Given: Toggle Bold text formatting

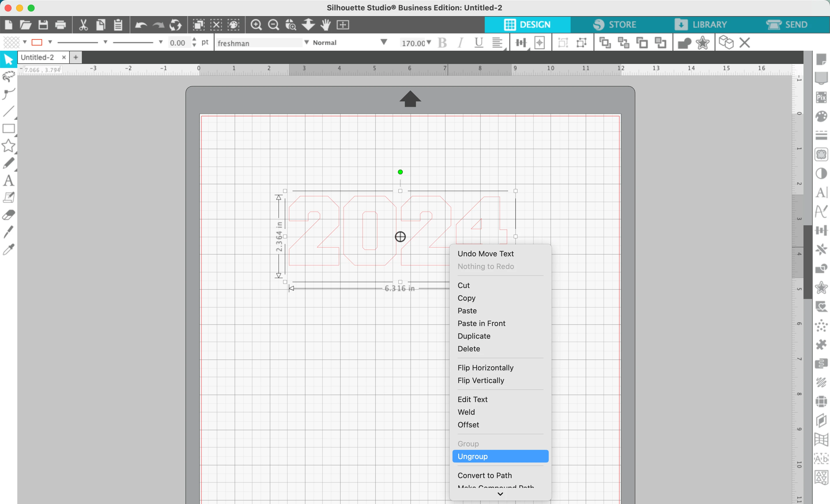Looking at the screenshot, I should click(444, 42).
